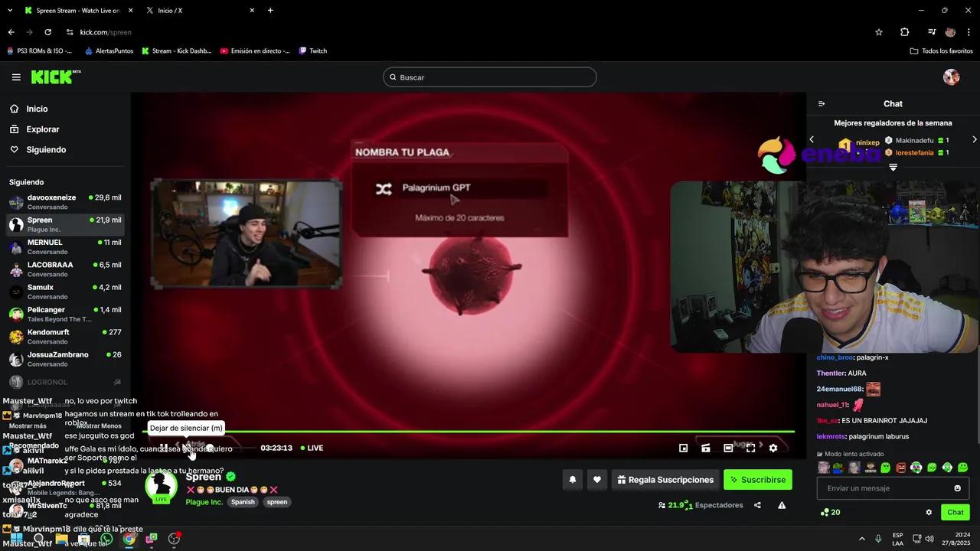Click chat user Thentler's name

tap(830, 373)
